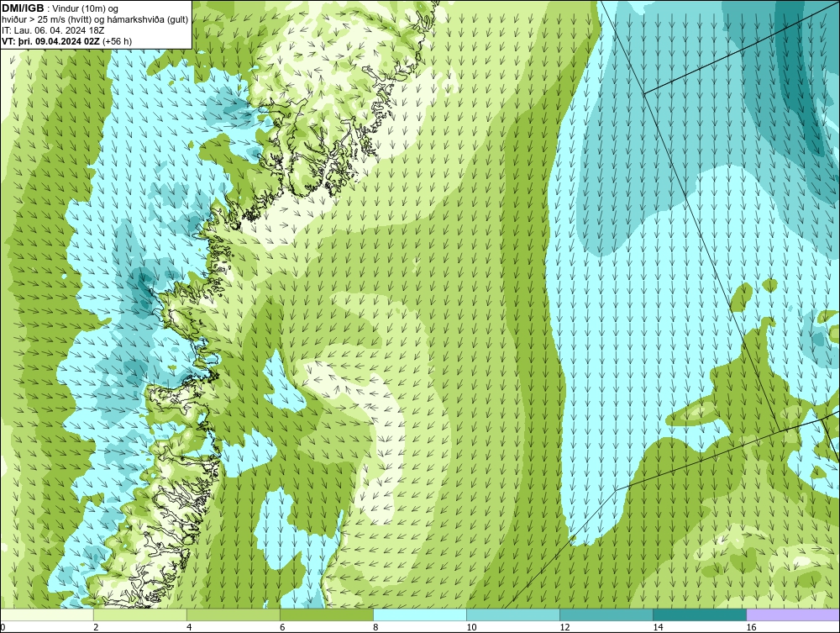Click the legend label '12'

[x=564, y=627]
